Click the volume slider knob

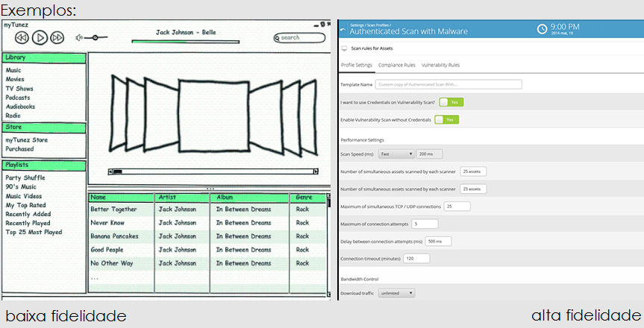(96, 37)
